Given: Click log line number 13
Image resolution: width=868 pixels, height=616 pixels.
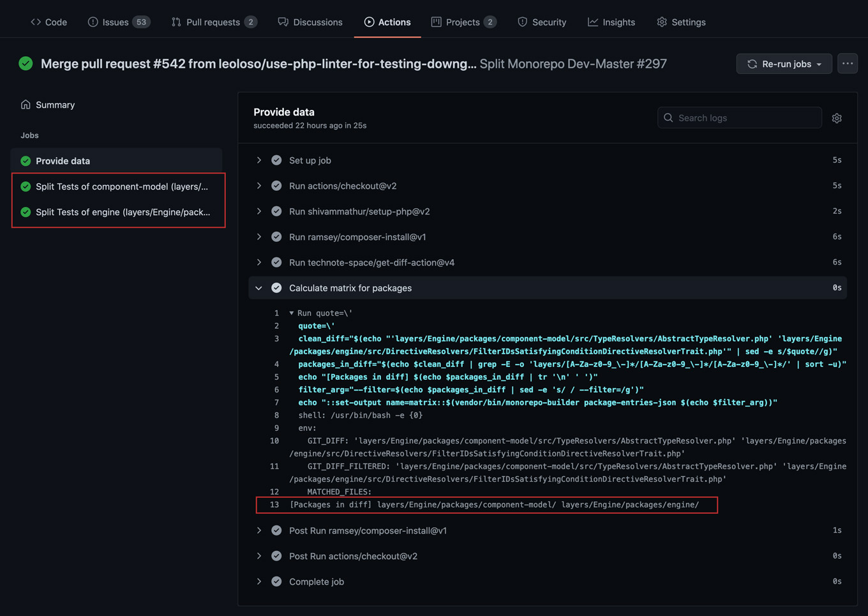Looking at the screenshot, I should pyautogui.click(x=274, y=505).
